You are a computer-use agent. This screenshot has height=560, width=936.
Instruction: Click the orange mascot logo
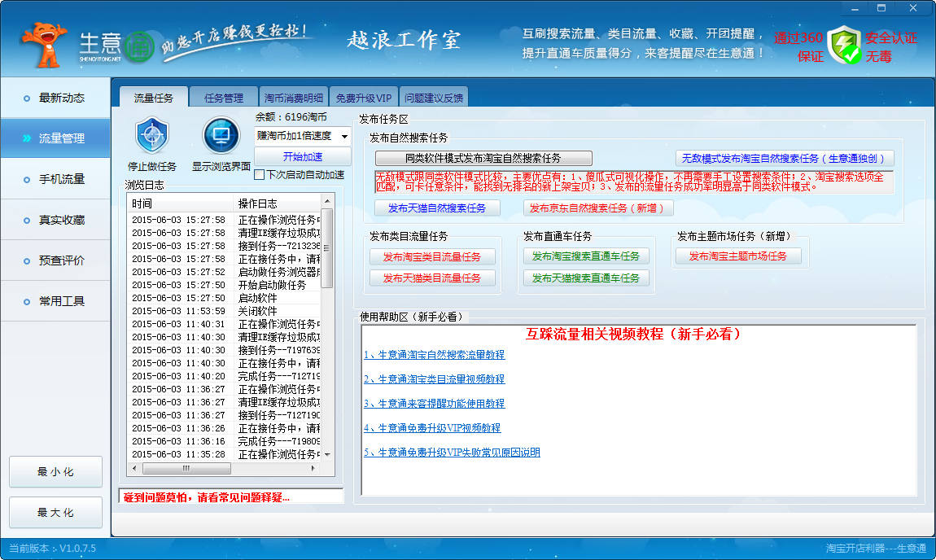(44, 45)
